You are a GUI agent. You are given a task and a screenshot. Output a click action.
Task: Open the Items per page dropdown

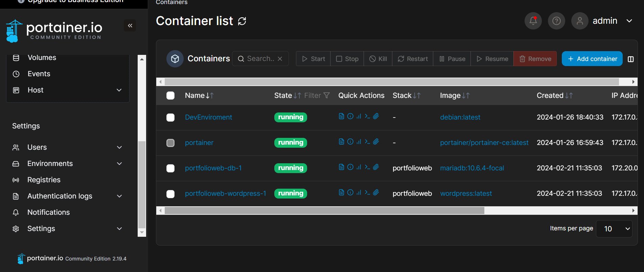(614, 229)
